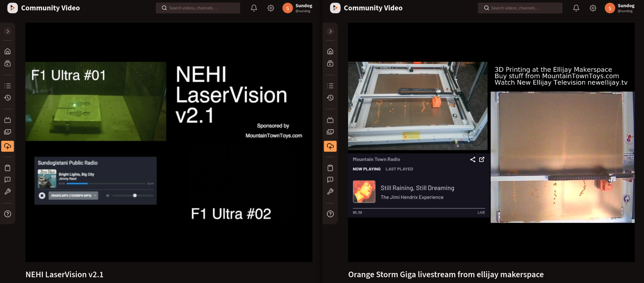This screenshot has height=283, width=644.
Task: Stop playback on Sundogistani Public Radio player
Action: (x=42, y=195)
